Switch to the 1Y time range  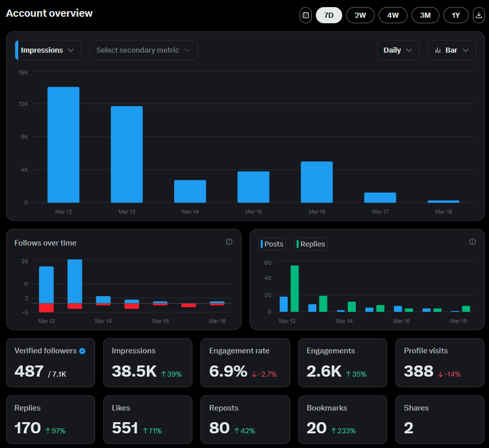click(456, 15)
